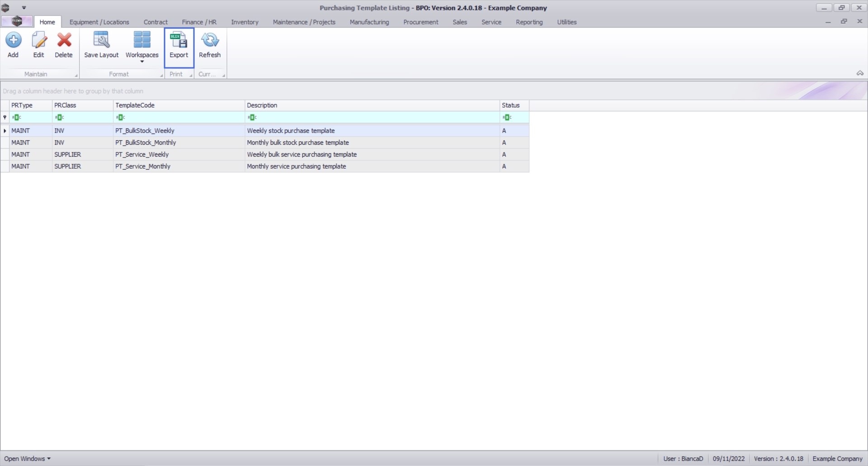Click the Status filter row cell
This screenshot has width=868, height=466.
(x=514, y=118)
